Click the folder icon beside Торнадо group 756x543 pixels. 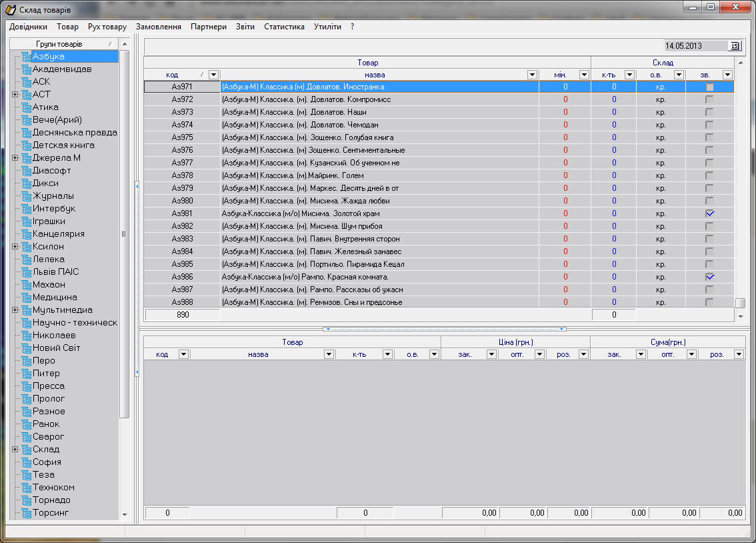click(26, 500)
